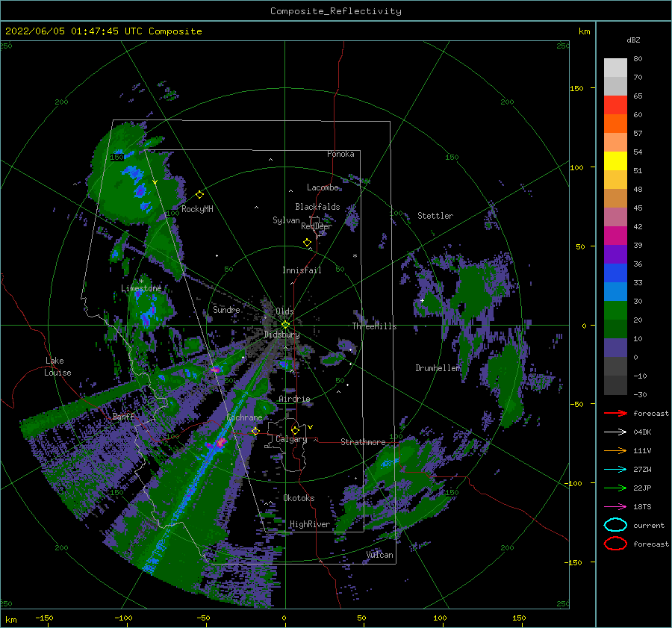Click the red 'forecast' ellipse legend icon
The height and width of the screenshot is (628, 672).
coord(615,544)
